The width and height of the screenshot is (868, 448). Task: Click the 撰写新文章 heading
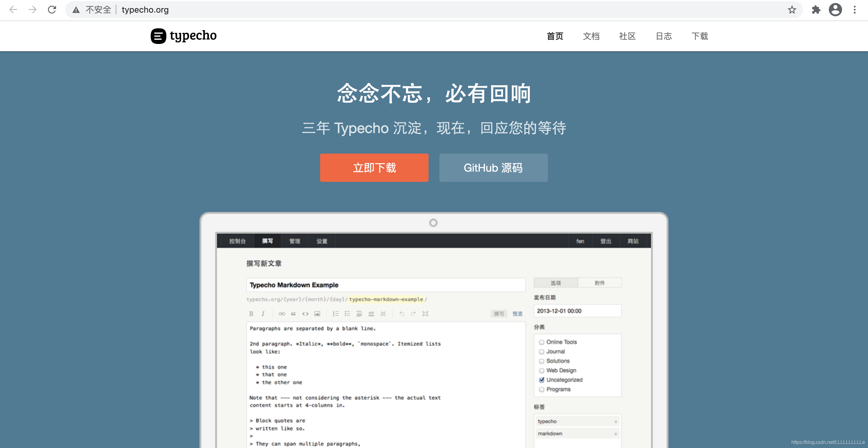pyautogui.click(x=264, y=263)
